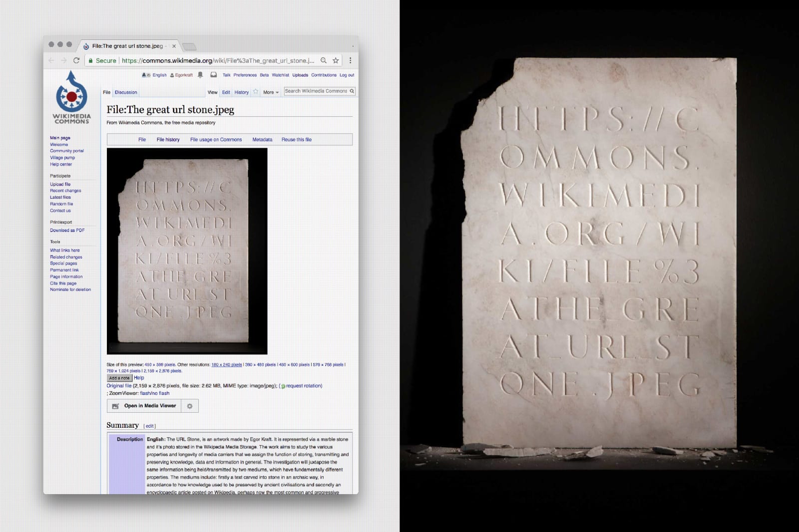Open Community portal sidebar link
The width and height of the screenshot is (799, 532).
coord(67,151)
